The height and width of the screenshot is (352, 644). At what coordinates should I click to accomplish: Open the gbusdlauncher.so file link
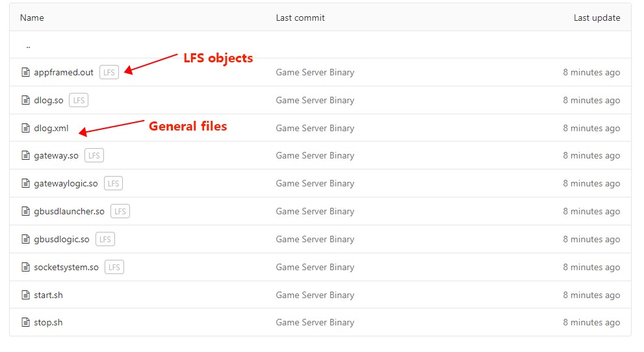(69, 212)
